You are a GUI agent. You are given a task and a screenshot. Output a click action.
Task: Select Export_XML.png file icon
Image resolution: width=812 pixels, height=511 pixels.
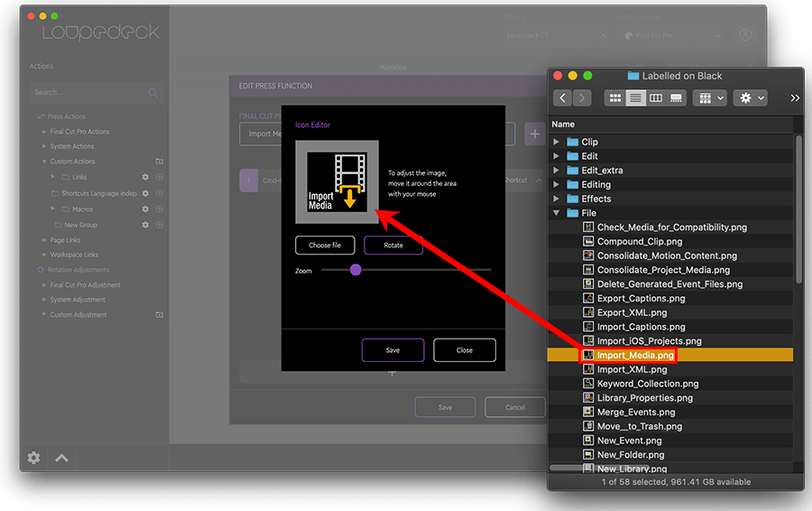point(587,312)
